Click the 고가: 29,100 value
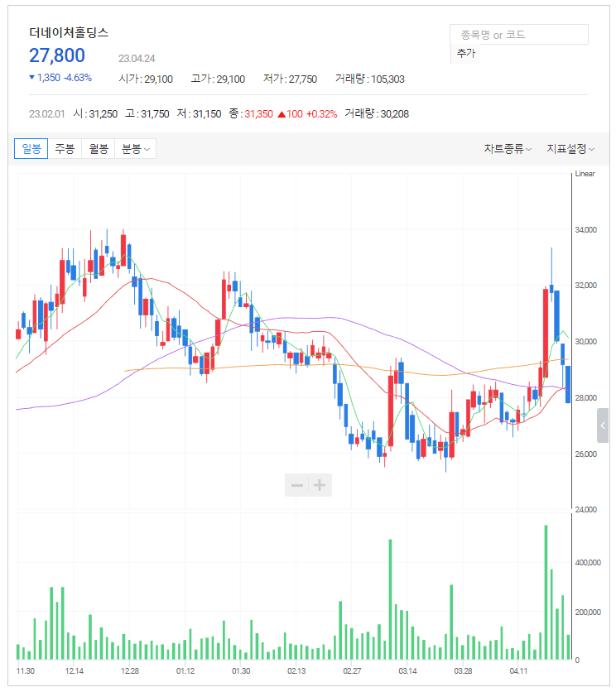The height and width of the screenshot is (692, 616). pos(218,79)
